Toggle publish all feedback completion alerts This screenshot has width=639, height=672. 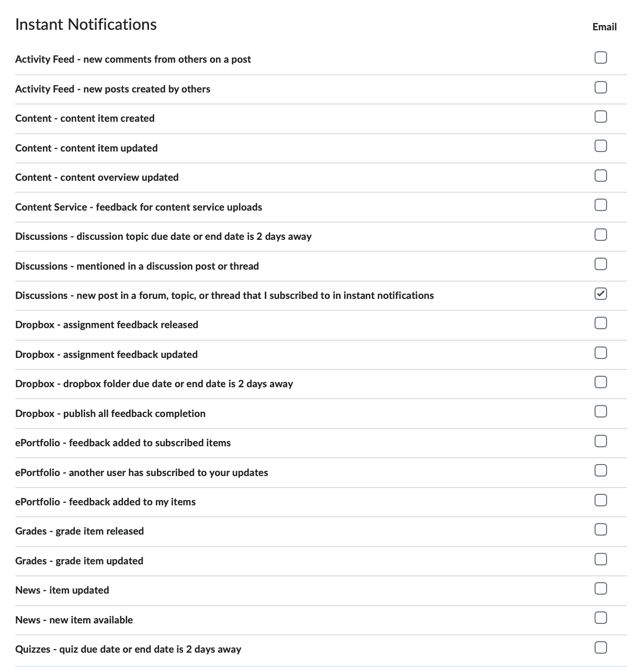600,412
